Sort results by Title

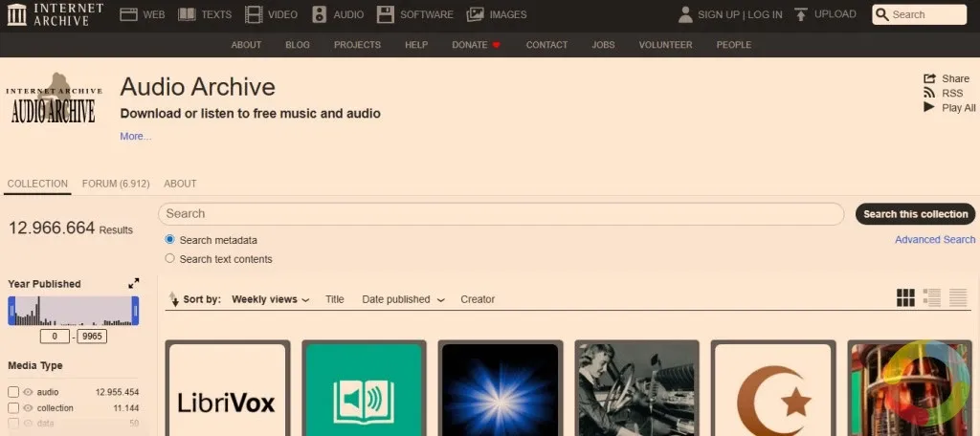335,299
